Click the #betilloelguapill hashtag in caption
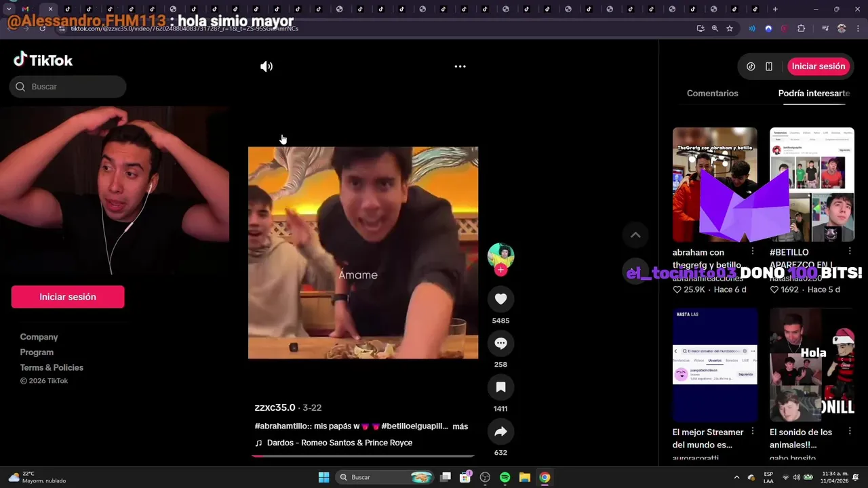The width and height of the screenshot is (868, 488). tap(415, 426)
